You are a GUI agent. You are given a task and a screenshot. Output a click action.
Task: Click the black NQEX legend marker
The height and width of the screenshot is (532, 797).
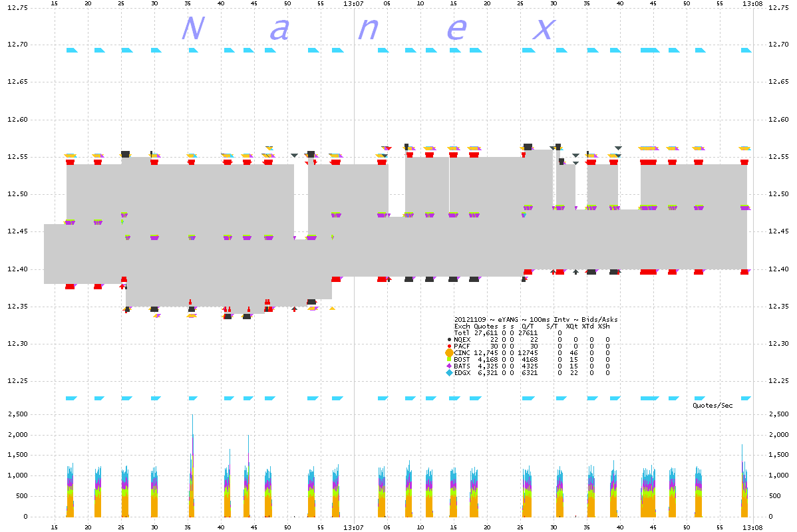[x=449, y=339]
